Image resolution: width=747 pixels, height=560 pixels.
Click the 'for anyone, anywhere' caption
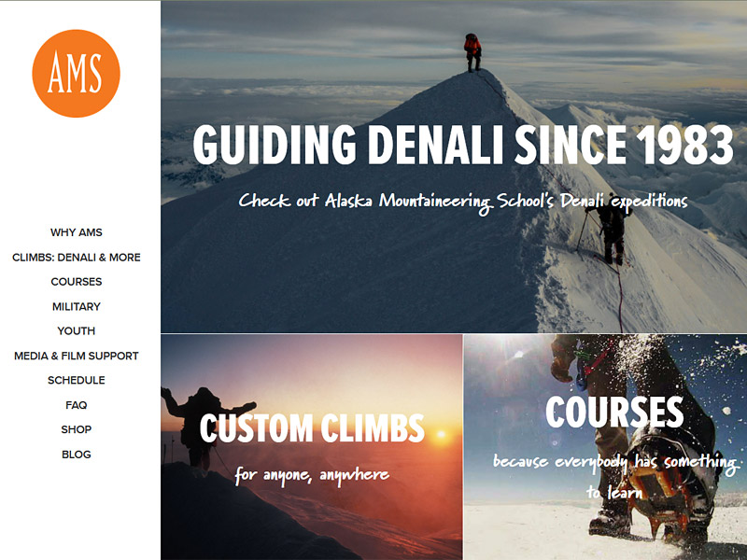pyautogui.click(x=312, y=475)
